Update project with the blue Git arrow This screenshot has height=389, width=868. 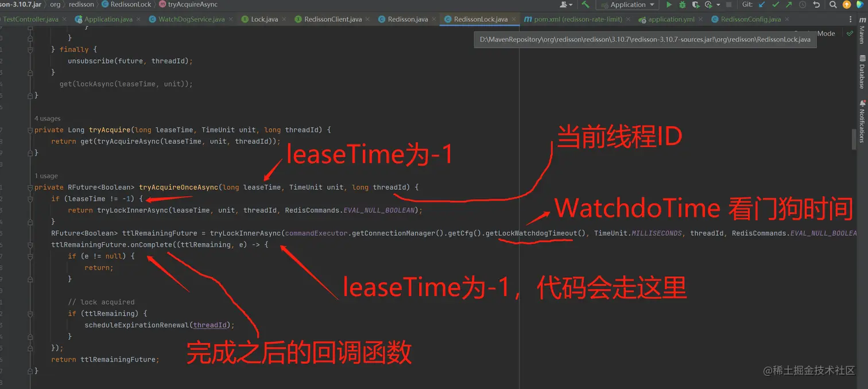762,5
